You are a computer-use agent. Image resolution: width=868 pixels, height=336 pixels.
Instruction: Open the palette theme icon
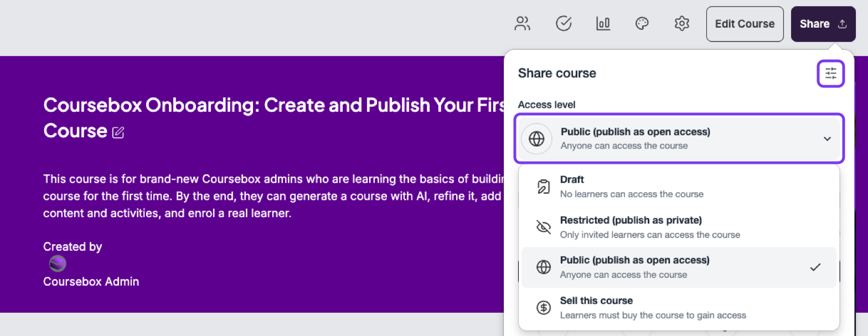pyautogui.click(x=642, y=24)
